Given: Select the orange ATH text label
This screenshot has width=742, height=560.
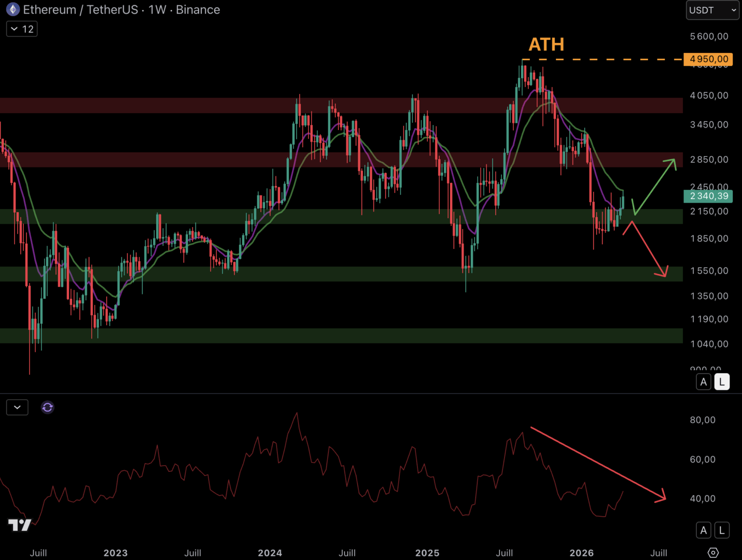Looking at the screenshot, I should [x=546, y=45].
